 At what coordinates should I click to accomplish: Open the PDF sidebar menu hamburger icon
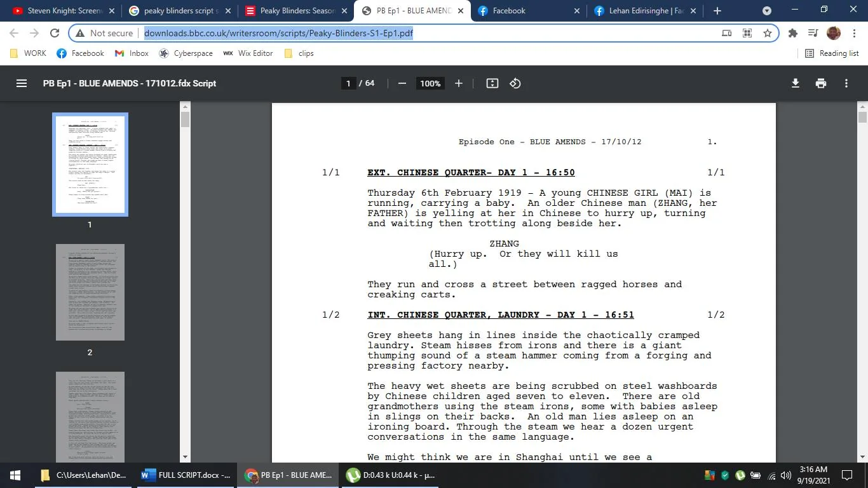coord(22,83)
